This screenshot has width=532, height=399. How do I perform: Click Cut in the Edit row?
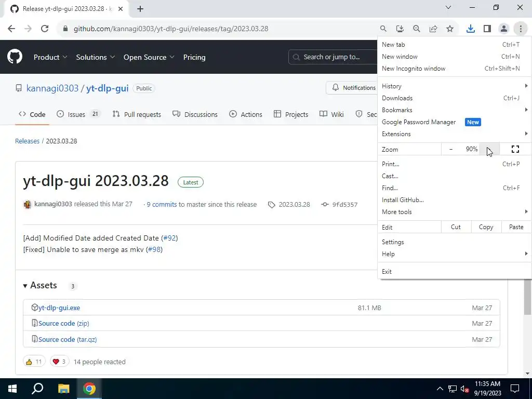point(456,227)
